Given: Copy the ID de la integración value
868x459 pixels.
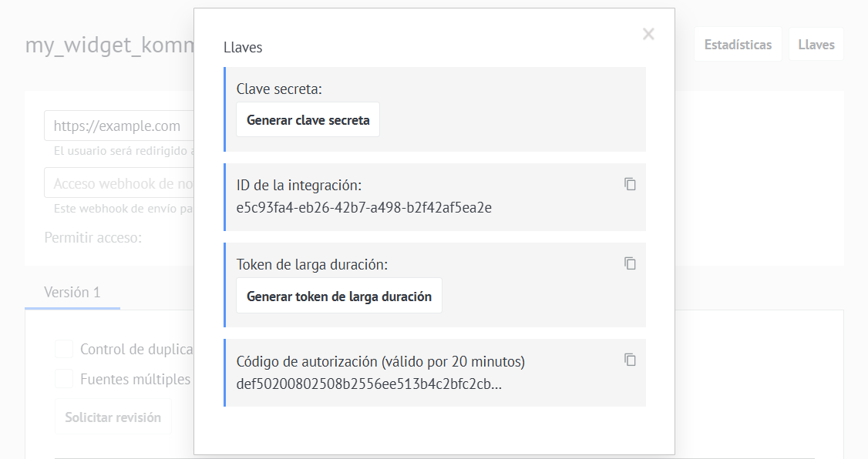Looking at the screenshot, I should pos(630,184).
